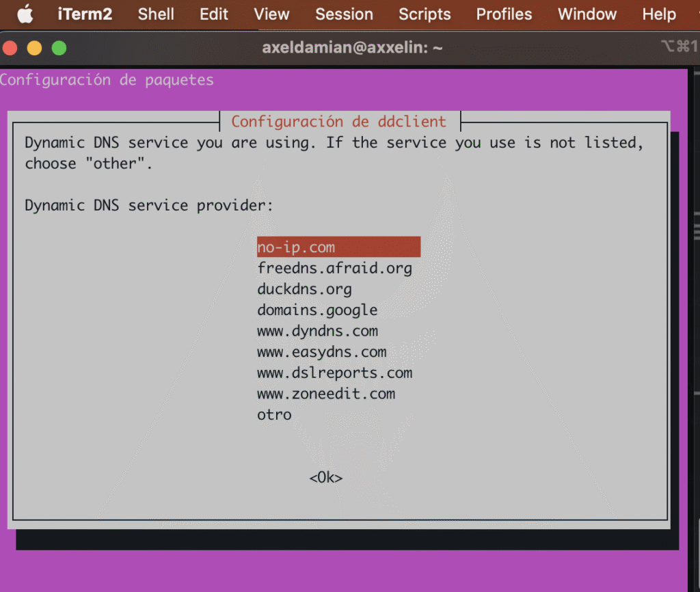The image size is (700, 592).
Task: Choose www.dslreports.com from the list
Action: 335,373
